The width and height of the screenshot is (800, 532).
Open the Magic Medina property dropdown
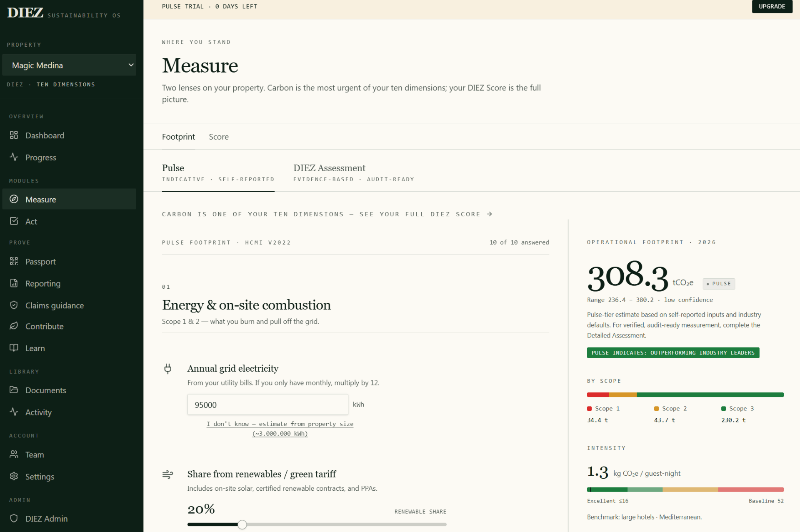[x=69, y=65]
